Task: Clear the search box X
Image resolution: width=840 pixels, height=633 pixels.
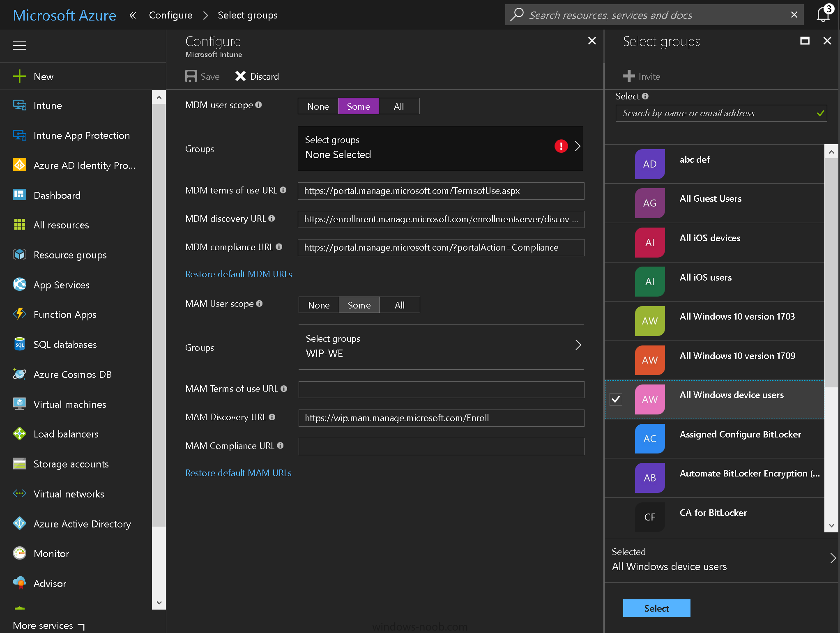Action: tap(794, 15)
